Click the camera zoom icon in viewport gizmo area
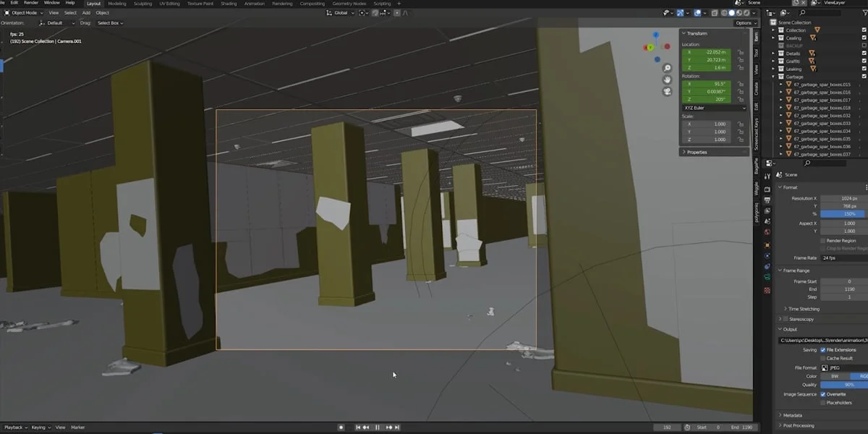Image resolution: width=868 pixels, height=434 pixels. pos(668,67)
